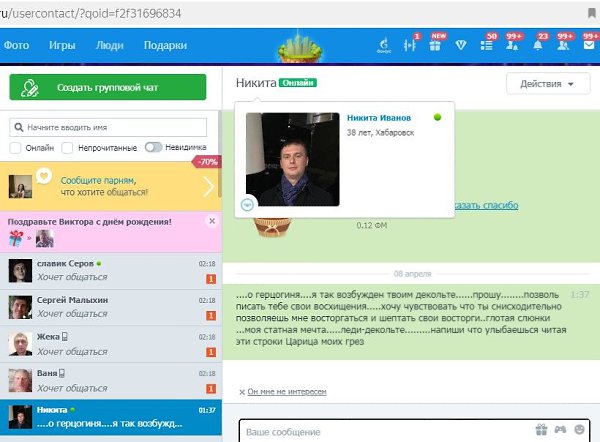Click gamepad icon in message box
The width and height of the screenshot is (600, 442).
tap(561, 430)
